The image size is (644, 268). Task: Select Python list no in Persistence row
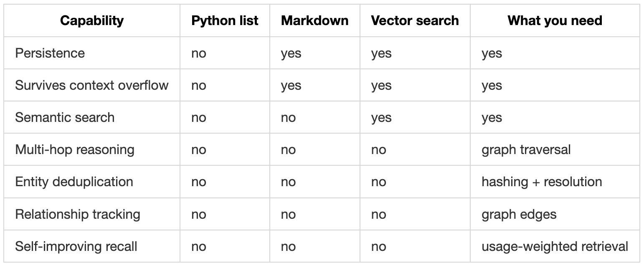point(199,53)
